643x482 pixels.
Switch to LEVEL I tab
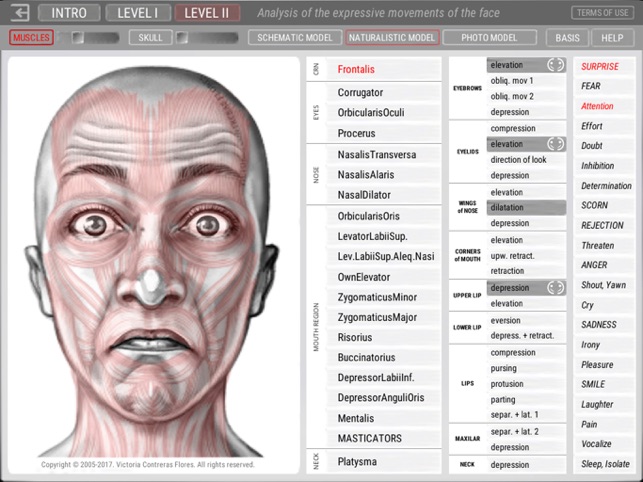[x=138, y=13]
